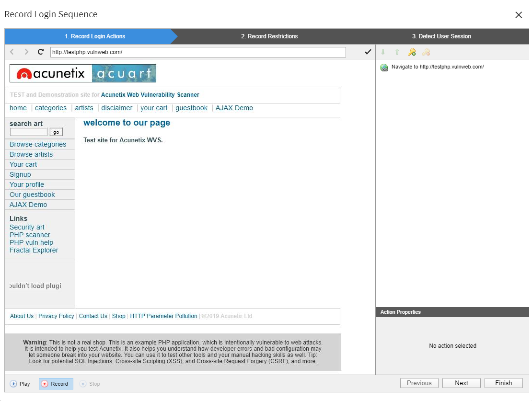Confirm the URL with the checkmark icon
Viewport: 532px width, 401px height.
pyautogui.click(x=368, y=52)
